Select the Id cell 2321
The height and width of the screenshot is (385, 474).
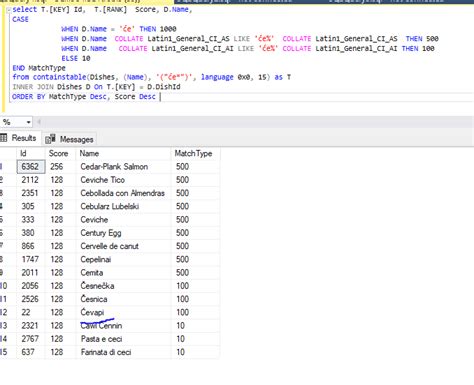(31, 326)
